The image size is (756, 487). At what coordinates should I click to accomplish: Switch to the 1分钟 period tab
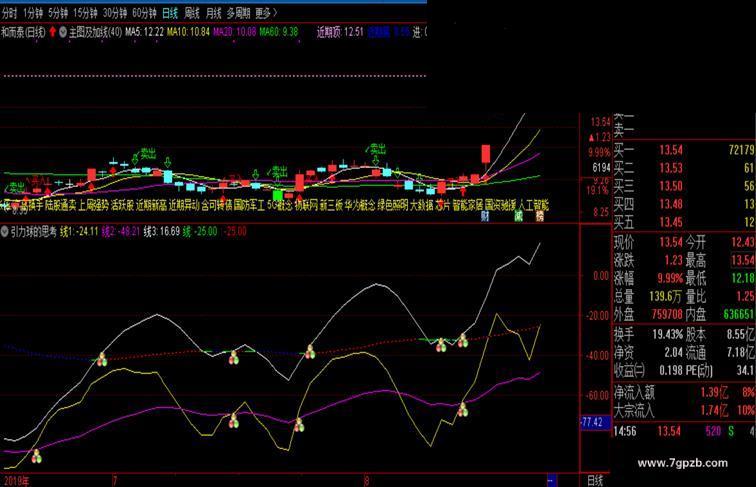click(33, 14)
